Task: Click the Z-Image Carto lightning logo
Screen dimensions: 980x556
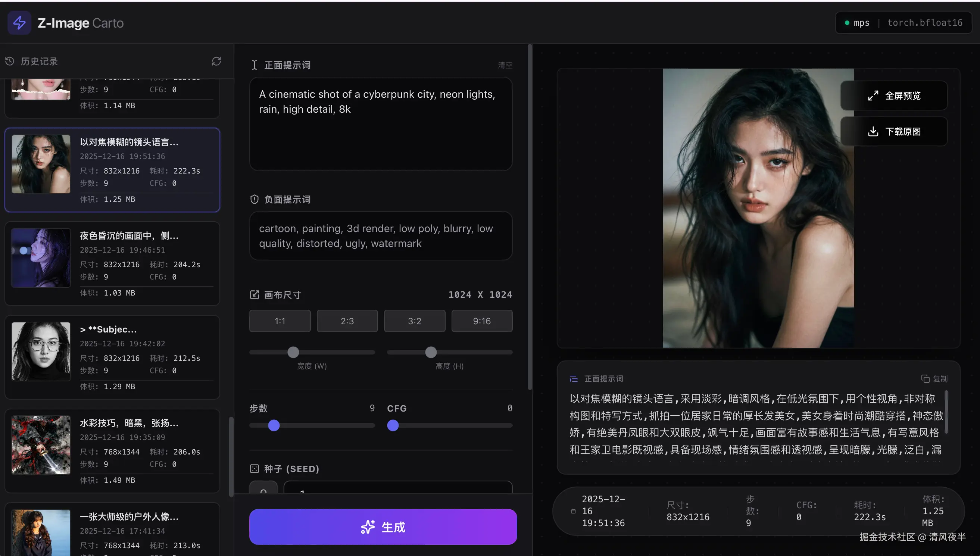Action: pos(19,23)
